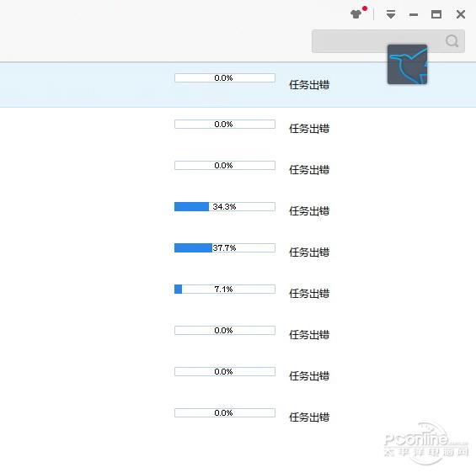This screenshot has height=473, width=476.
Task: Click 任务出错 status beside 37.7% task
Action: [x=309, y=252]
